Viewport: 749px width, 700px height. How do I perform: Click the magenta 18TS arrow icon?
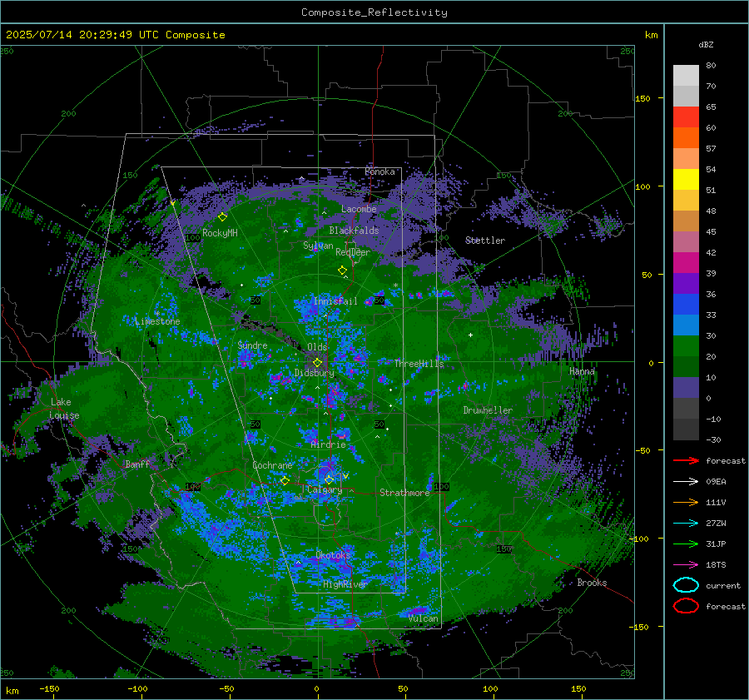(x=686, y=565)
